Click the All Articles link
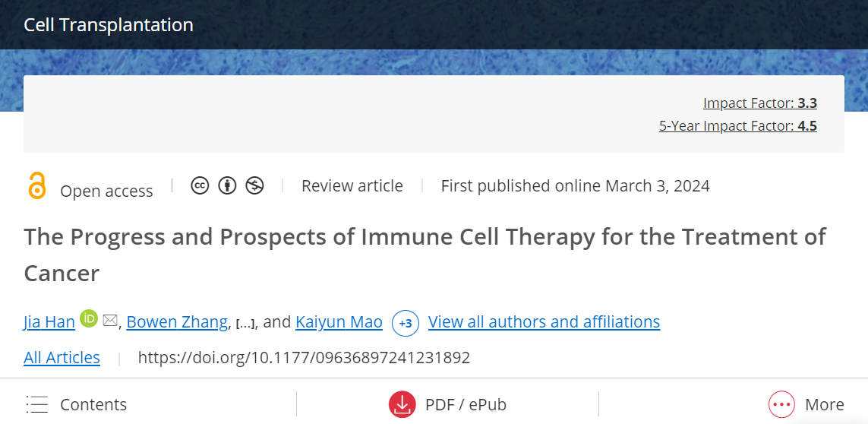This screenshot has width=868, height=424. pos(62,357)
